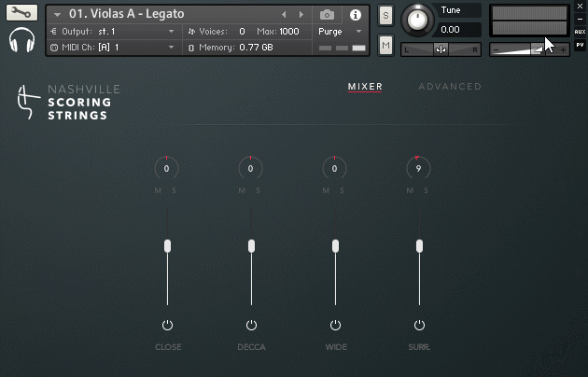Screen dimensions: 588x377
Task: Click the voices icon next to Voices
Action: 191,32
